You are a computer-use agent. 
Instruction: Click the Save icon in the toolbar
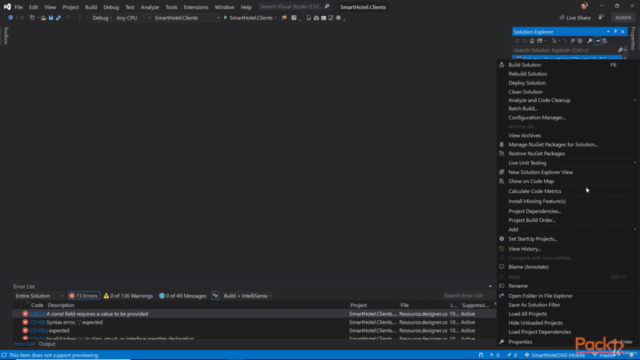tap(51, 18)
